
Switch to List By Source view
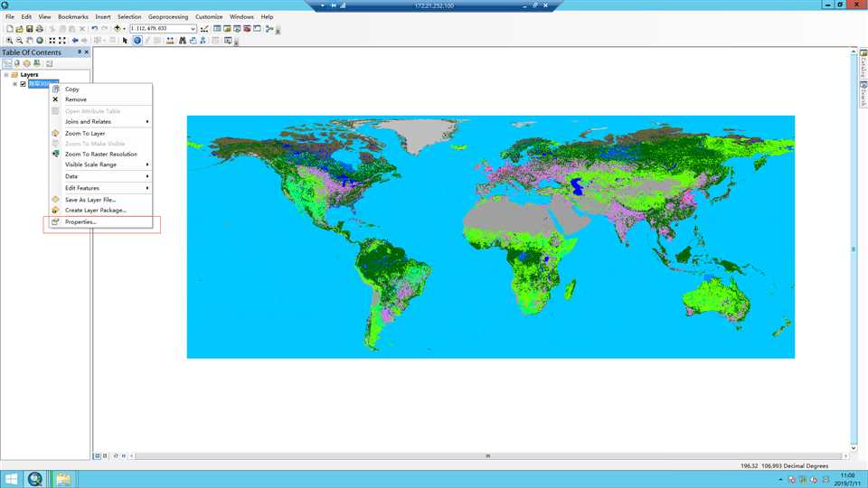coord(16,63)
